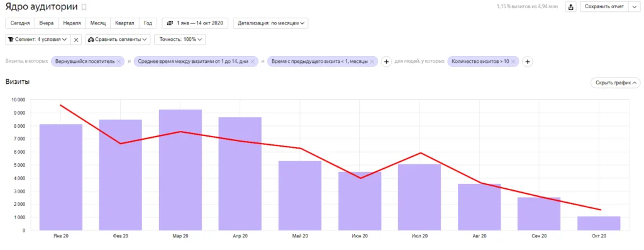Viewport: 644px width, 250px height.
Task: Select the Неделя period
Action: [x=72, y=23]
